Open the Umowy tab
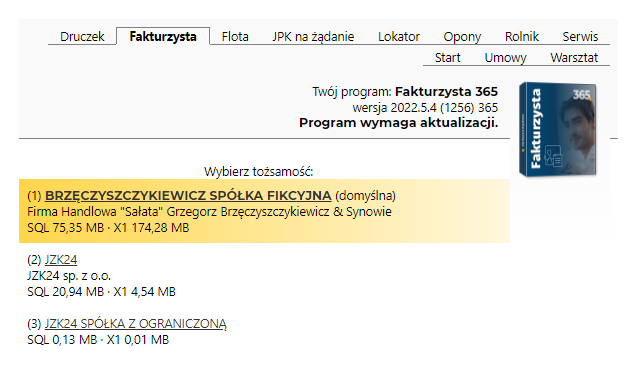The height and width of the screenshot is (376, 640). [x=505, y=58]
